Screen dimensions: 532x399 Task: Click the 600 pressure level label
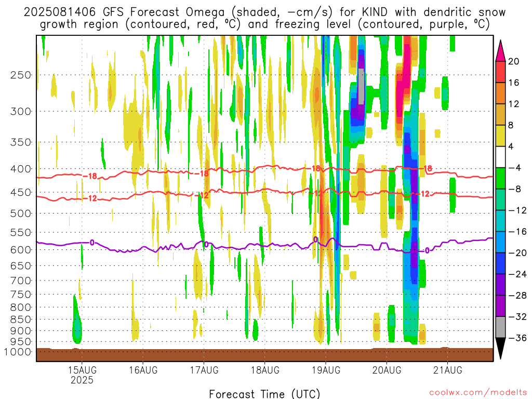click(x=21, y=250)
